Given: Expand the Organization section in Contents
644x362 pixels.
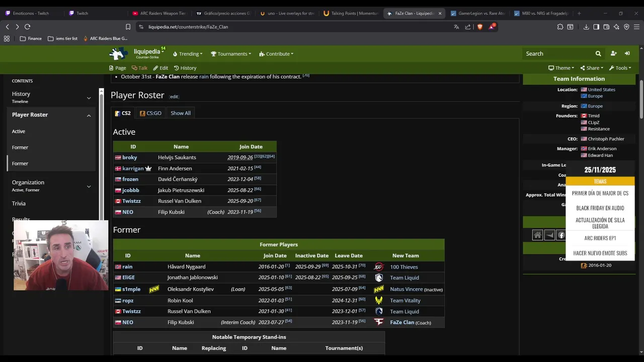Looking at the screenshot, I should [89, 186].
